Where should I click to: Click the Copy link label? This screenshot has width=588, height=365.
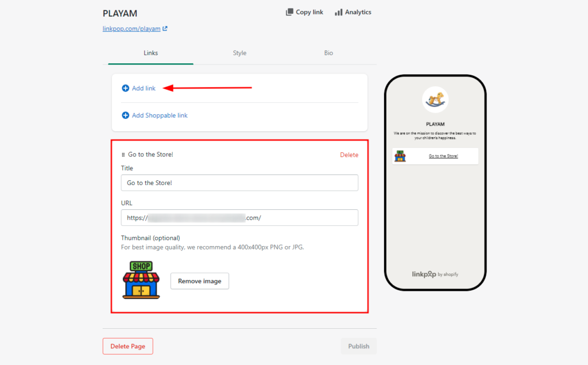coord(310,12)
